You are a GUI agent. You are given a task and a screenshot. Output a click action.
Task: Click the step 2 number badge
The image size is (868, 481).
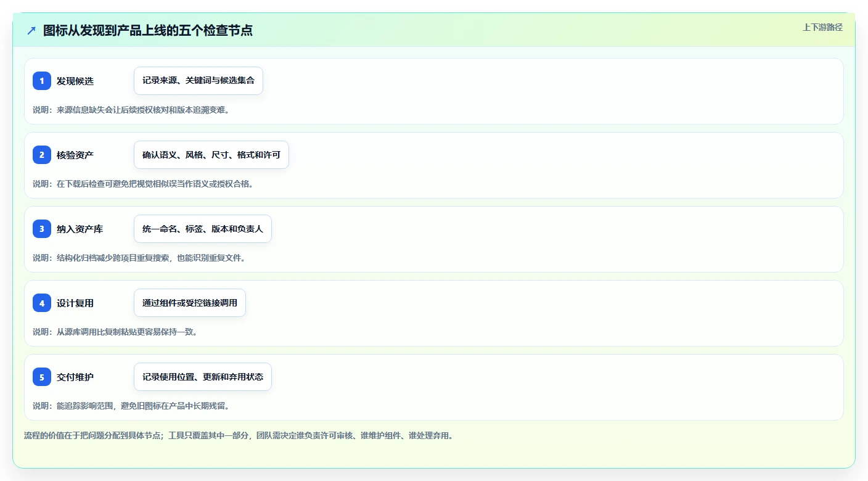click(x=42, y=155)
